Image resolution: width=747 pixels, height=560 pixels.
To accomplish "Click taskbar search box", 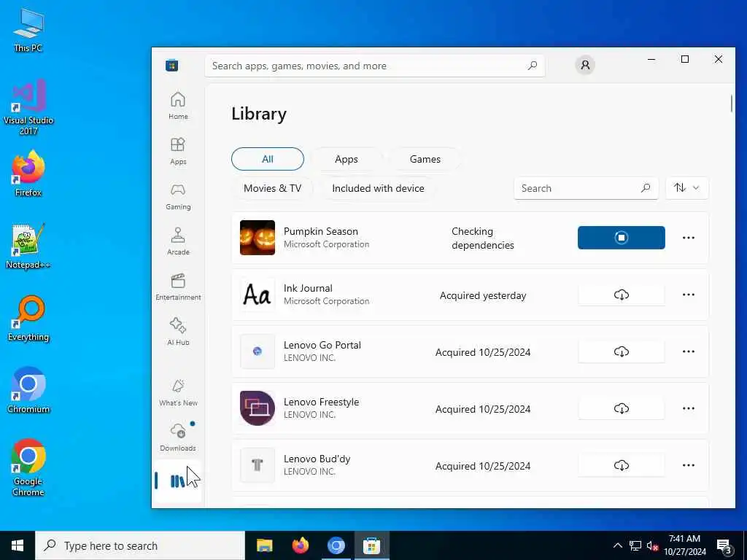I will click(140, 545).
